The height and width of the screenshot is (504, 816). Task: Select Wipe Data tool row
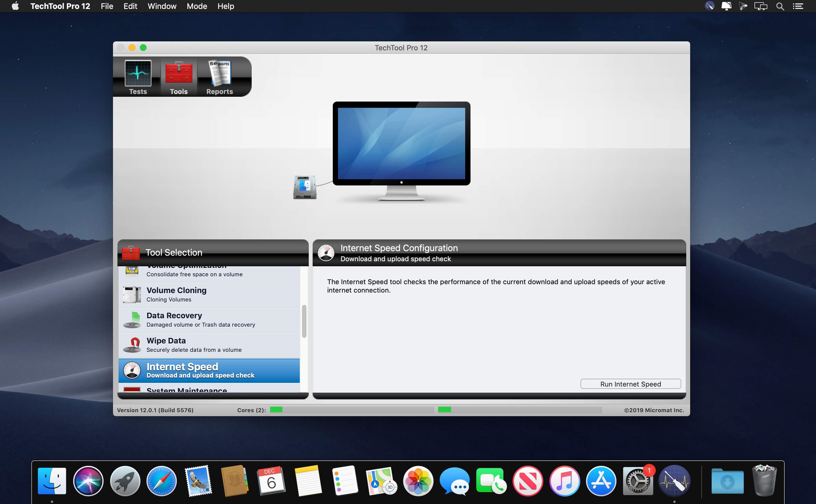209,345
